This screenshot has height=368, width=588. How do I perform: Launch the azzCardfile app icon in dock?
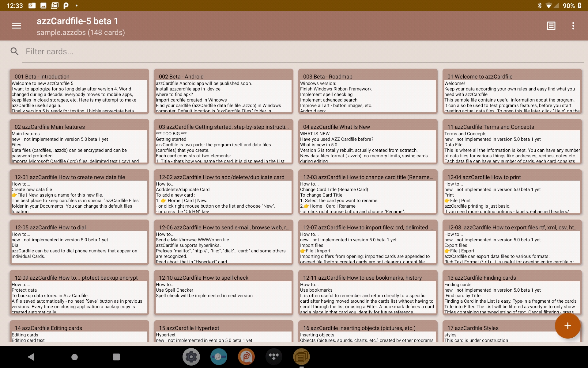(301, 357)
